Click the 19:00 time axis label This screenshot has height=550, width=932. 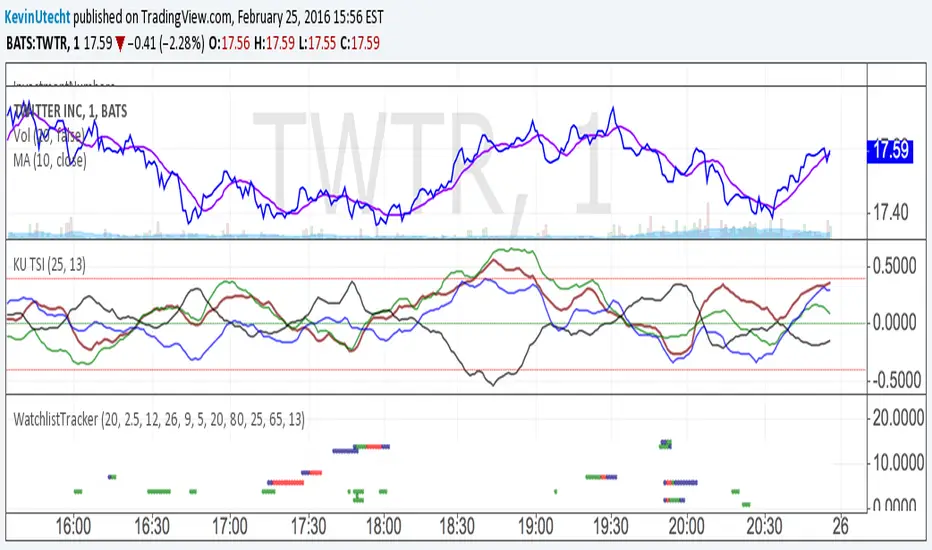[x=536, y=527]
